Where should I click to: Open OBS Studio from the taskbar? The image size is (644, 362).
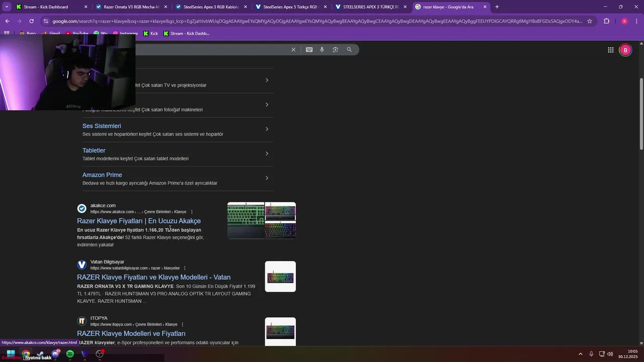[x=100, y=354]
